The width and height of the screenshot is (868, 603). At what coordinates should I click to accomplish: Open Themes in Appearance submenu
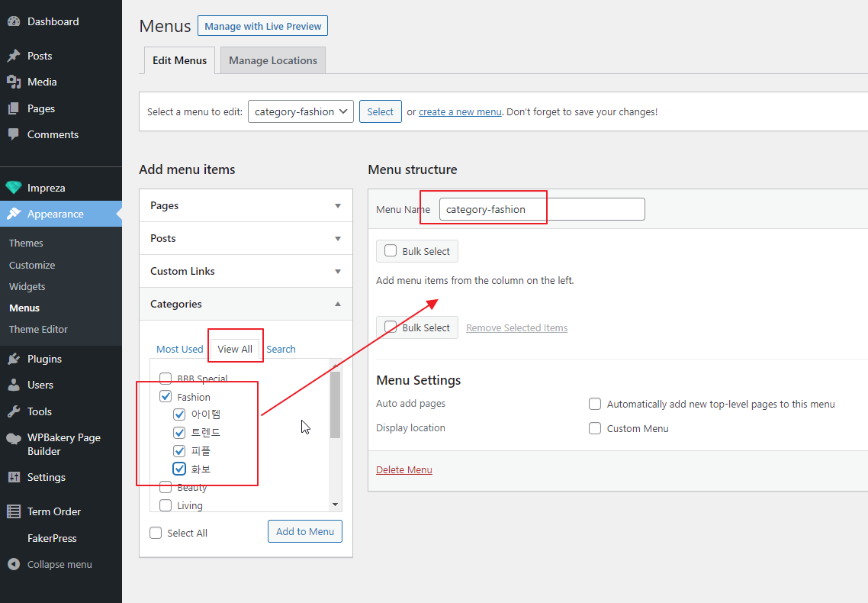coord(26,243)
